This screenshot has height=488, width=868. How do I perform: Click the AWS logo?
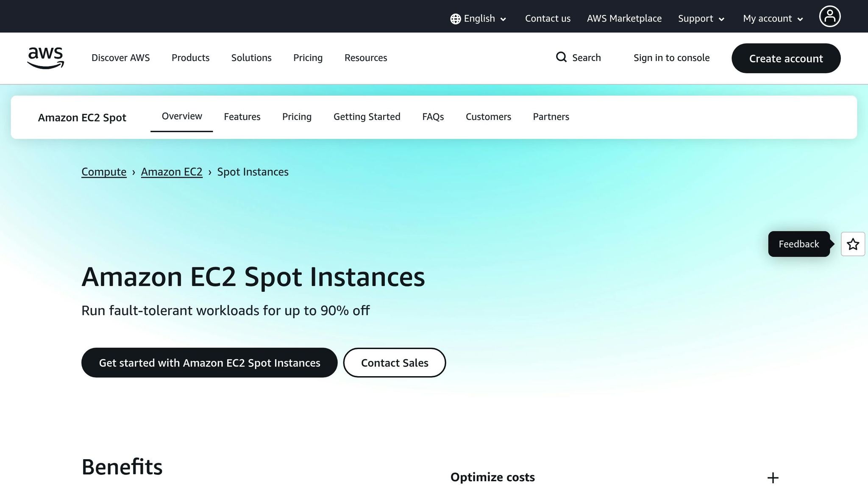[45, 58]
